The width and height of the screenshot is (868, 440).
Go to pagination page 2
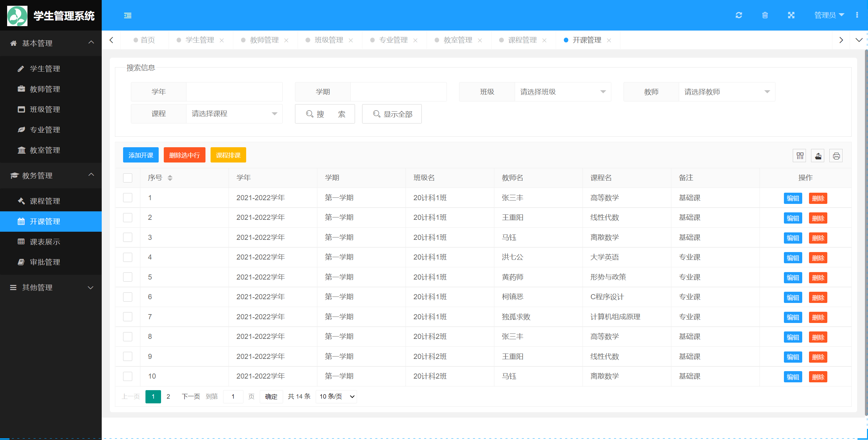click(168, 397)
